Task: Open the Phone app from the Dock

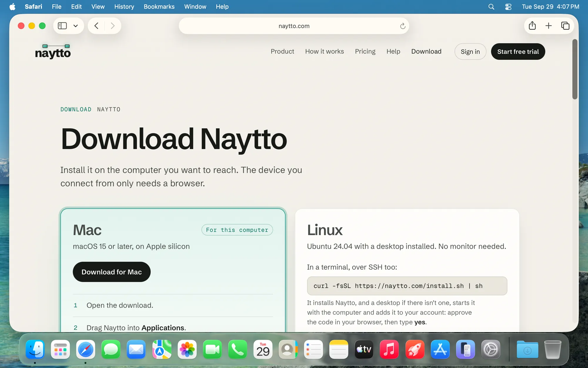Action: click(238, 349)
